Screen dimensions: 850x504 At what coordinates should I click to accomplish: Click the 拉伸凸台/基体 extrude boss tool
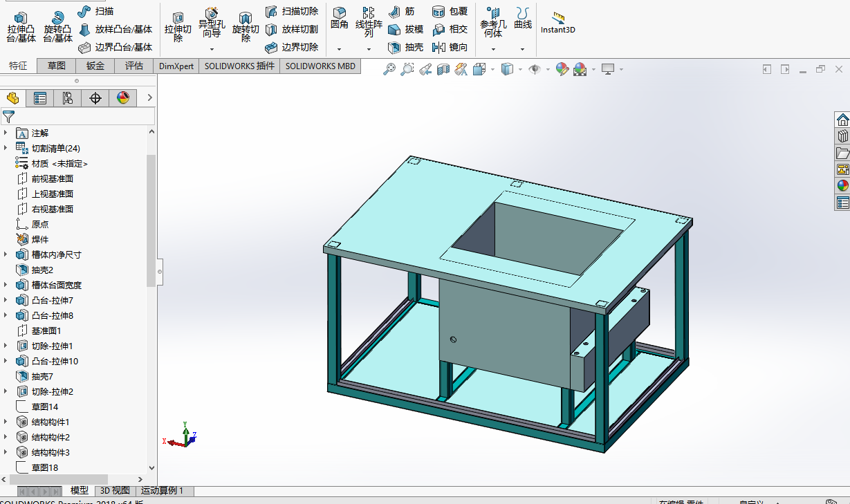point(21,26)
